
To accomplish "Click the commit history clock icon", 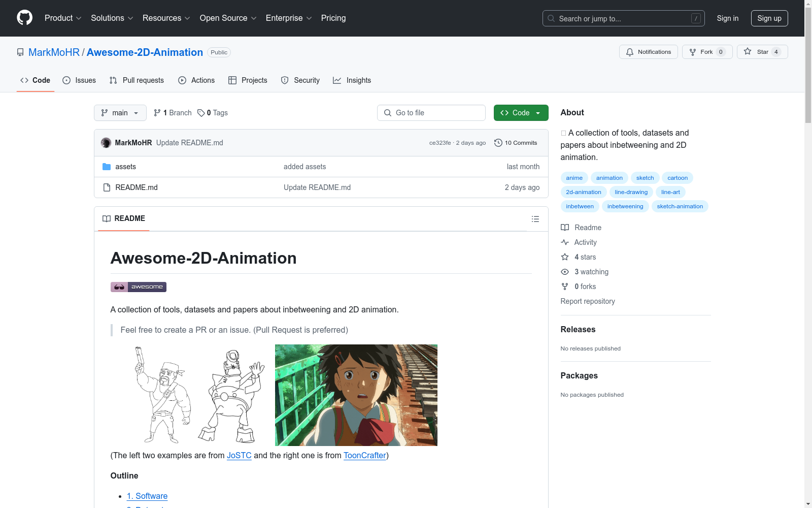I will (498, 143).
